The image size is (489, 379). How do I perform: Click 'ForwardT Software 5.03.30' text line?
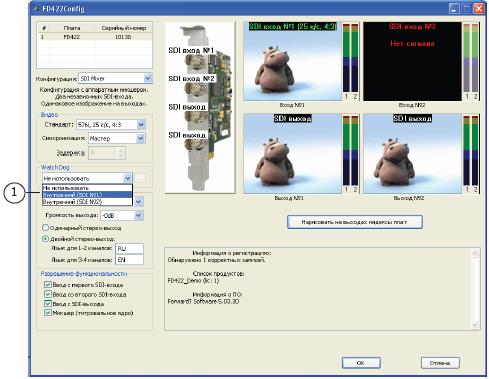click(x=203, y=301)
